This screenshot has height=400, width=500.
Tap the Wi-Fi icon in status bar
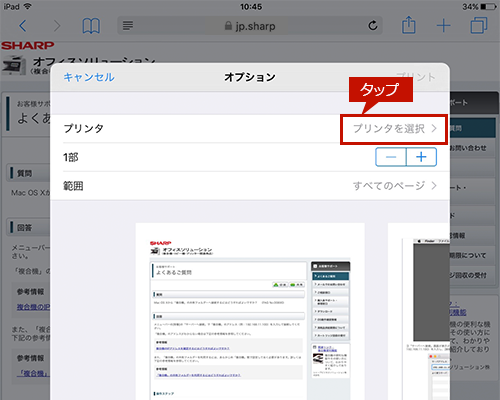28,6
